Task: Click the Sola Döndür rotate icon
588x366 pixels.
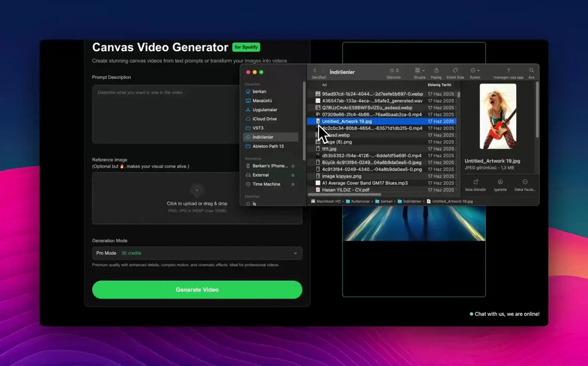Action: 476,182
